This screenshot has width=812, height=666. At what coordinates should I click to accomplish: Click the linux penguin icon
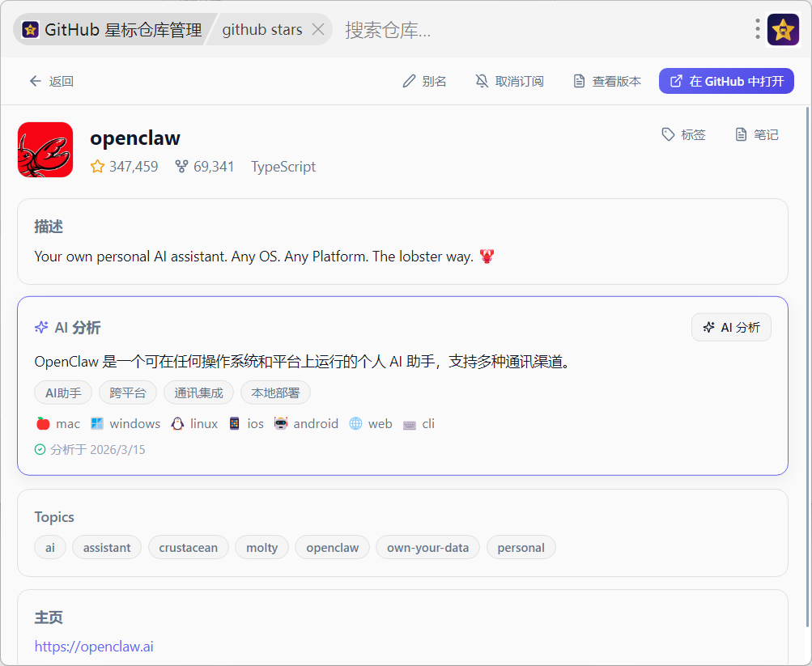tap(177, 423)
